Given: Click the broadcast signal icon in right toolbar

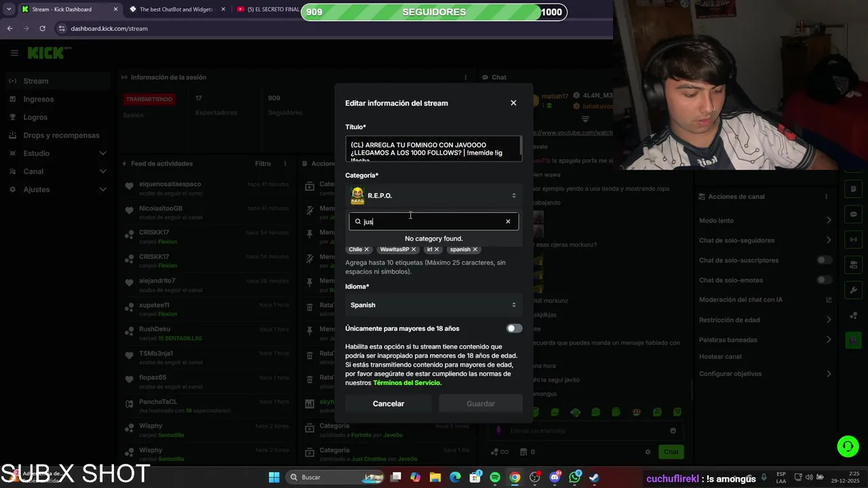Looking at the screenshot, I should (853, 239).
